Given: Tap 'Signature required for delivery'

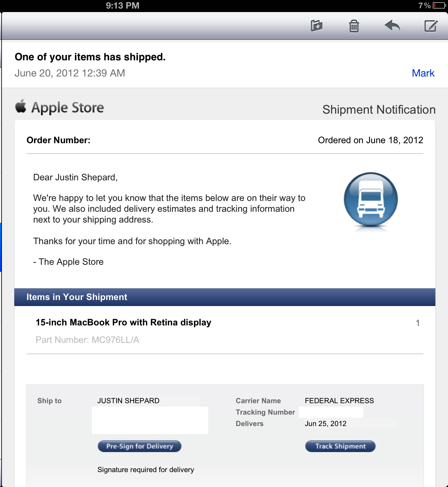Looking at the screenshot, I should click(146, 470).
